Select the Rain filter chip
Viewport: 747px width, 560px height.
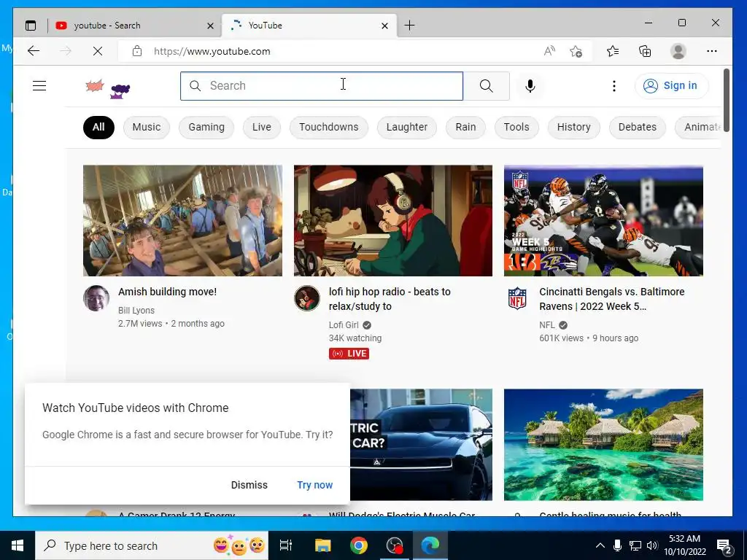(x=465, y=127)
